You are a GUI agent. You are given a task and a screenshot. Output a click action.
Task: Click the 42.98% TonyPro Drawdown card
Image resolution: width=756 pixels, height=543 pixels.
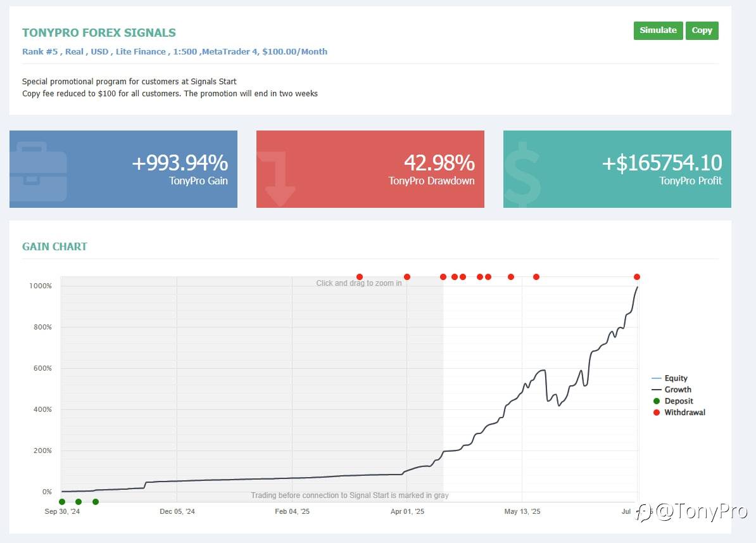(370, 169)
